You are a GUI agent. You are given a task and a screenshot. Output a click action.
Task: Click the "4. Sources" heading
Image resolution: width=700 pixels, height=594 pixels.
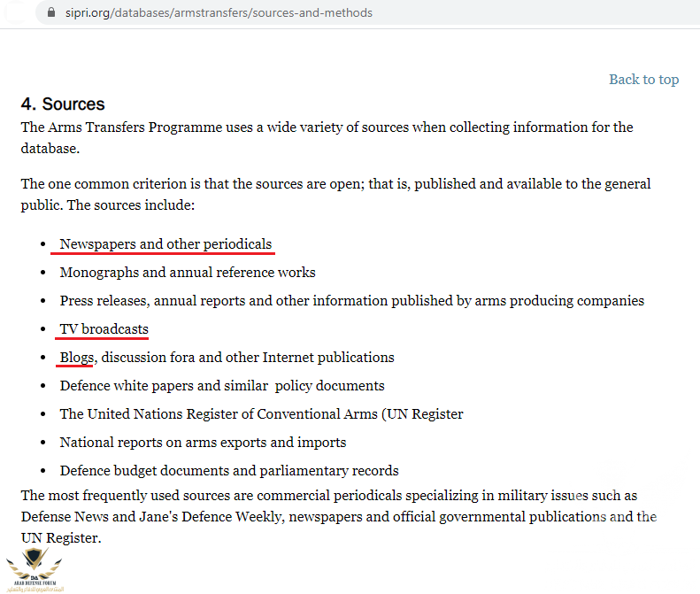[x=63, y=104]
